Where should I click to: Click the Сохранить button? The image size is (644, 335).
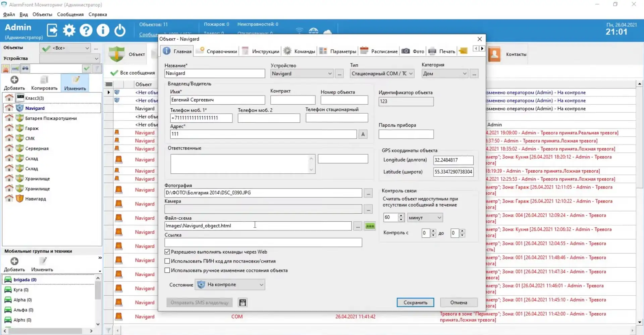click(415, 302)
